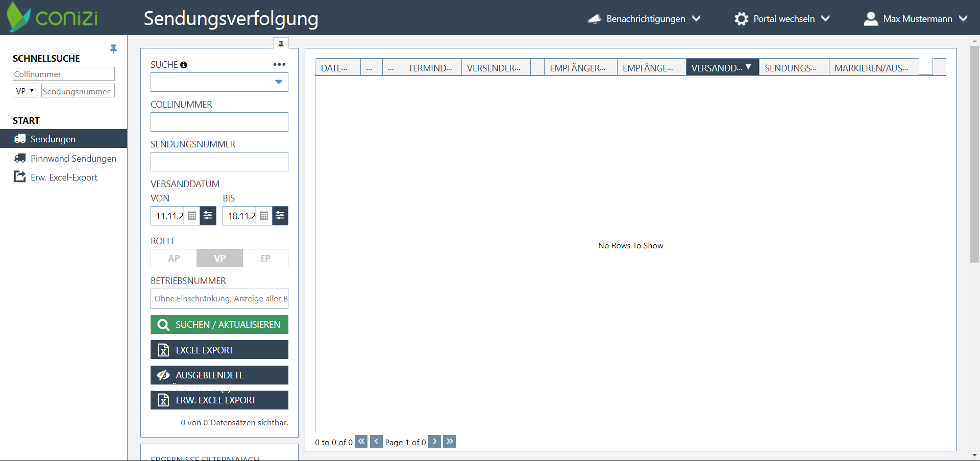The width and height of the screenshot is (980, 461).
Task: Open the Benachrichtigungen dropdown
Action: 644,19
